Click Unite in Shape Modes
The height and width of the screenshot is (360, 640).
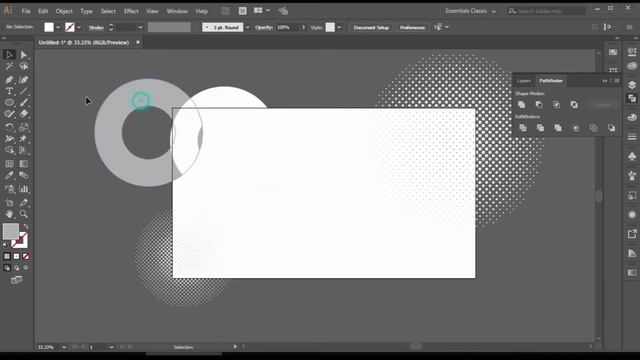pos(521,105)
